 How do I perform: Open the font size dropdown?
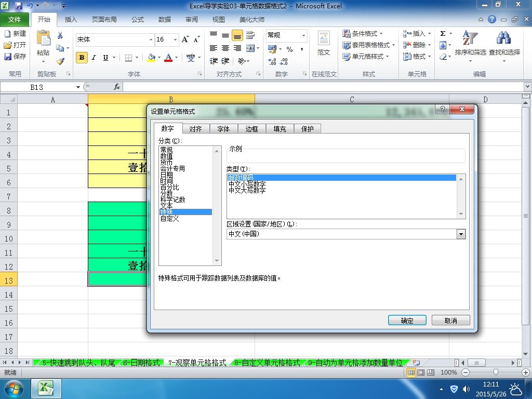(176, 39)
